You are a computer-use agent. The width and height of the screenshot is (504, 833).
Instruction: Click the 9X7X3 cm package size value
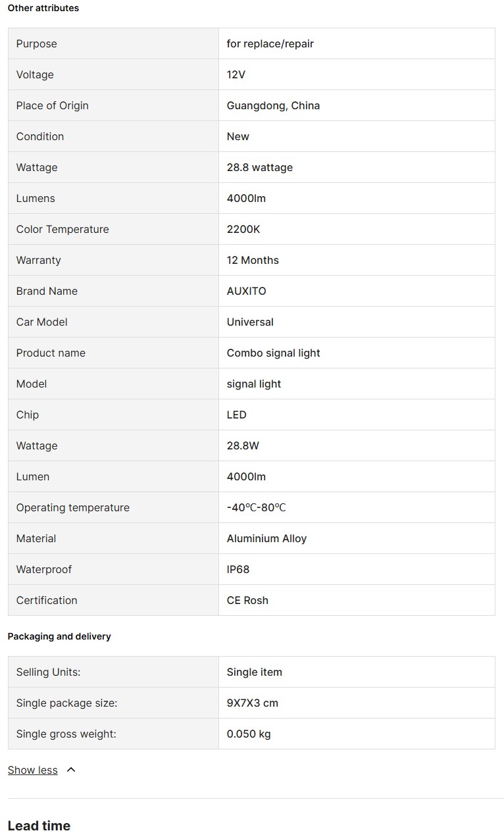coord(253,703)
